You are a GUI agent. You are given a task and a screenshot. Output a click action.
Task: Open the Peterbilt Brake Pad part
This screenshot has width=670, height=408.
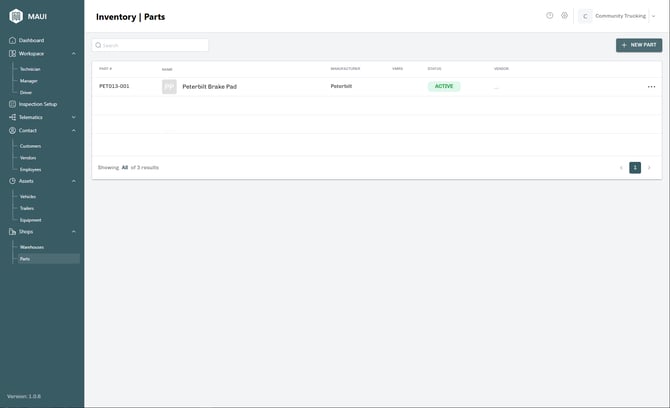click(209, 87)
